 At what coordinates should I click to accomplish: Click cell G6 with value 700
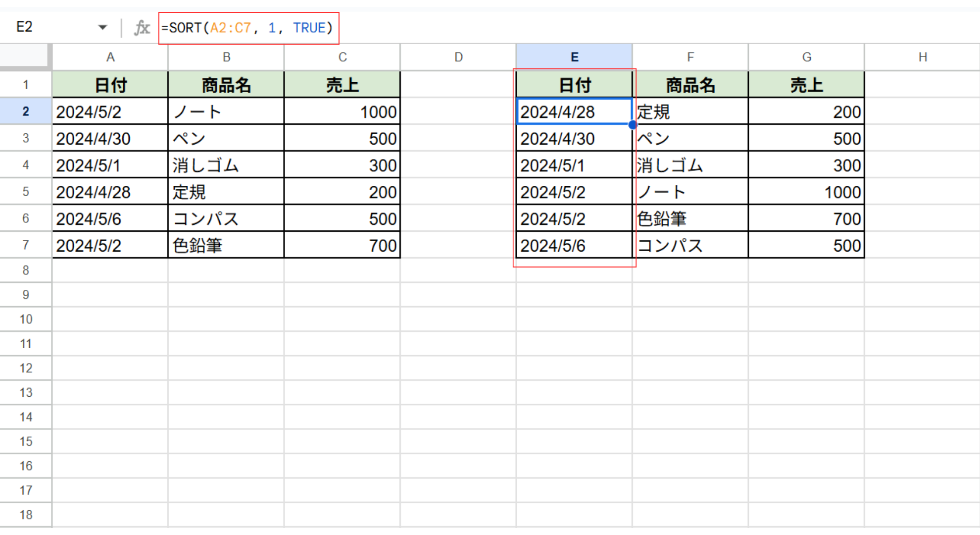click(807, 218)
